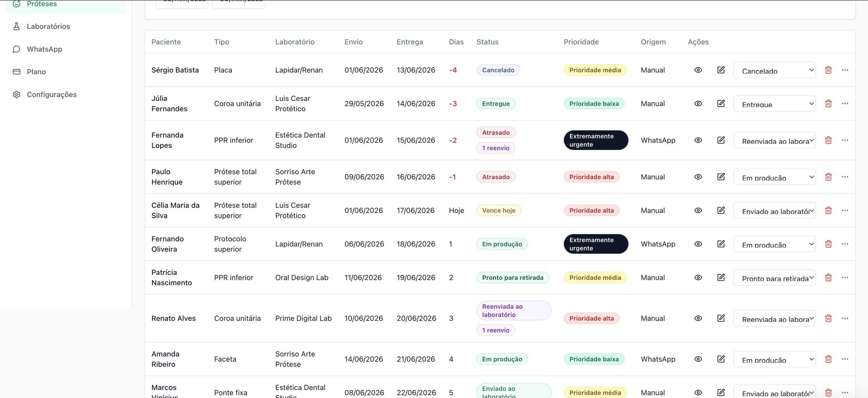Delete Amanda Ribeiro's row with trash icon
Viewport: 868px width, 398px height.
tap(828, 359)
